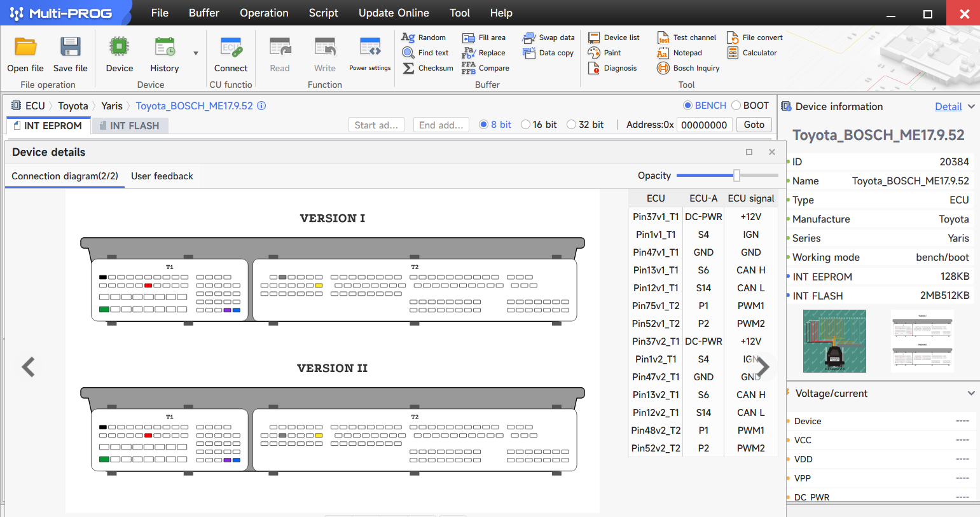Expand the History dropdown arrow
The width and height of the screenshot is (980, 517).
pos(196,53)
